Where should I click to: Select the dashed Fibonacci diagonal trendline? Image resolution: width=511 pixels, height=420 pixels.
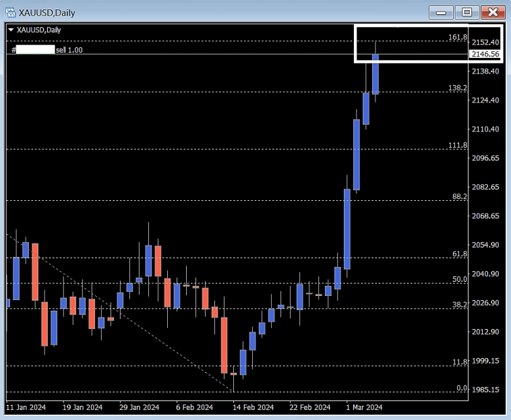tap(120, 313)
